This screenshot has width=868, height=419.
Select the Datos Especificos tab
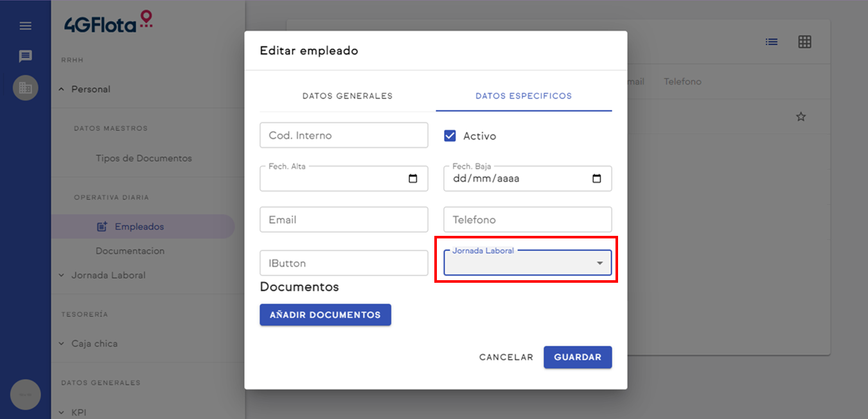523,96
